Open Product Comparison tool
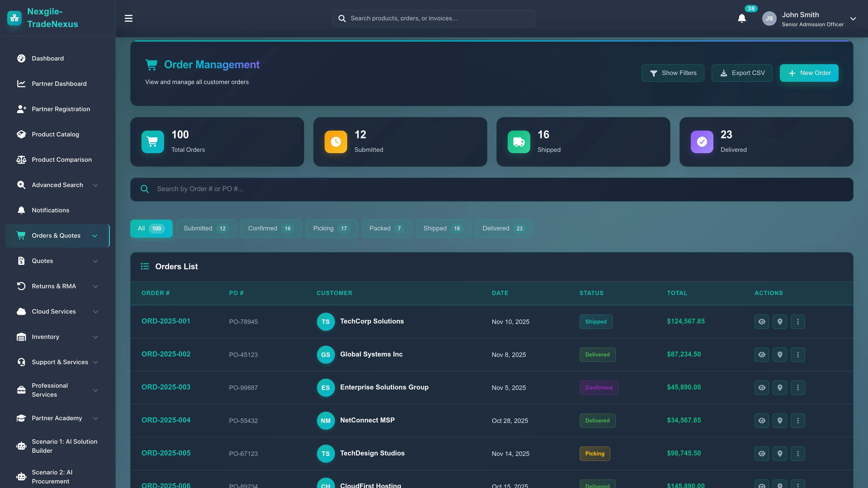 coord(62,159)
